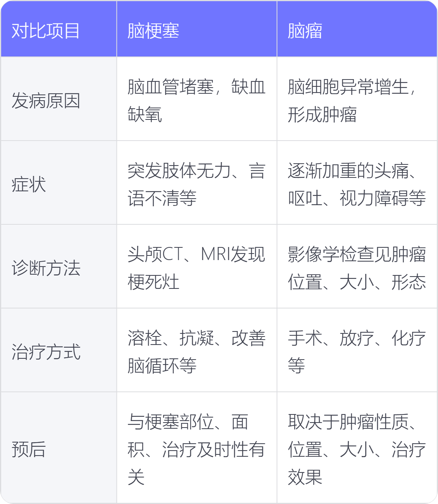This screenshot has width=438, height=504.
Task: Click the 脑瘤 column header
Action: [x=305, y=31]
